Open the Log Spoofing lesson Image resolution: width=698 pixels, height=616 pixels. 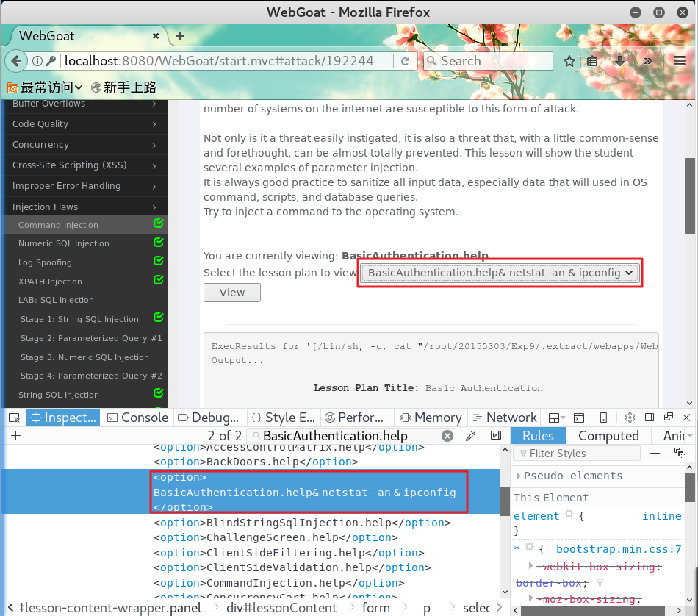(45, 262)
